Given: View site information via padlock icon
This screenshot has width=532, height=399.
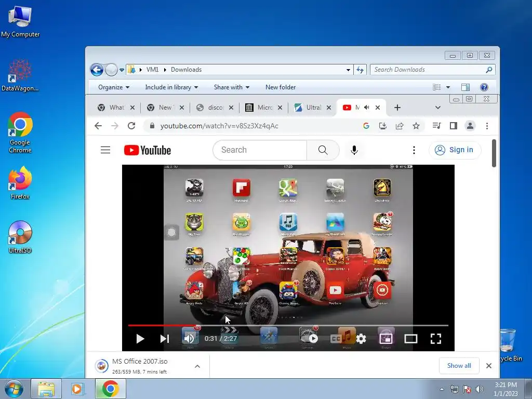Looking at the screenshot, I should [152, 126].
